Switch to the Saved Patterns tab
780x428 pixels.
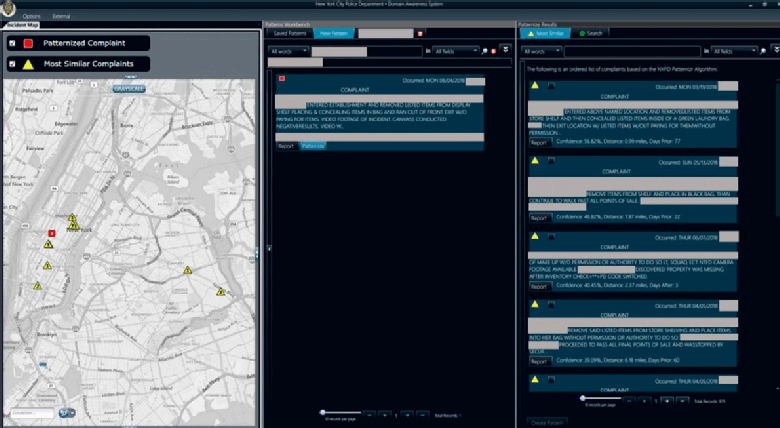pos(290,33)
